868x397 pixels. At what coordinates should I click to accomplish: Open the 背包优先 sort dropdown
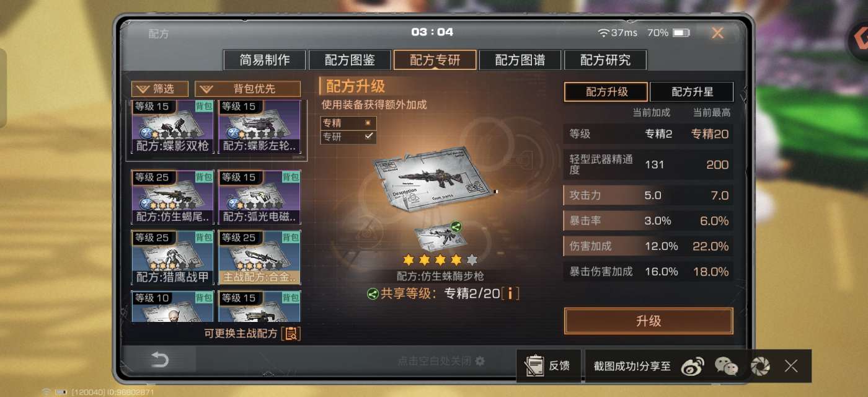tap(247, 89)
